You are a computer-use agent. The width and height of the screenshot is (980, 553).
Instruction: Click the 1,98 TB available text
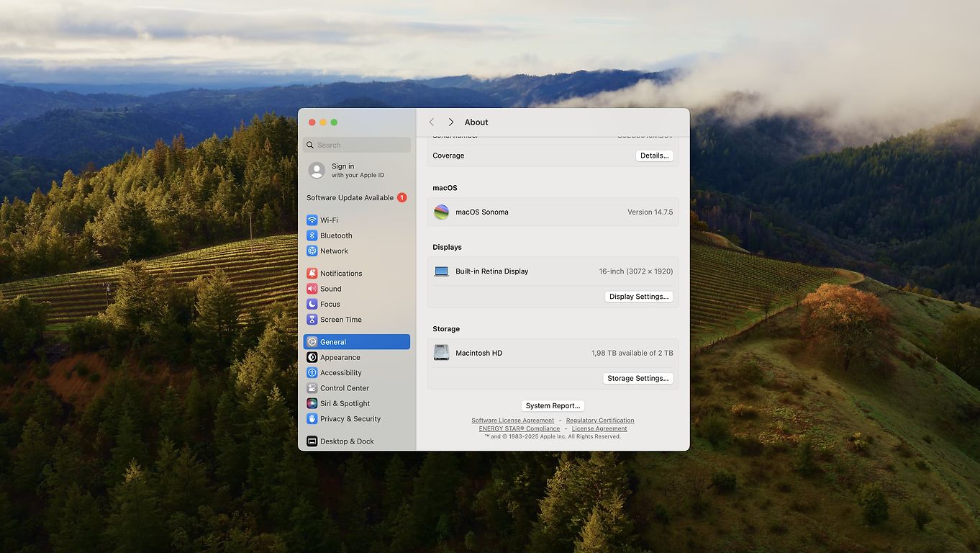point(632,353)
